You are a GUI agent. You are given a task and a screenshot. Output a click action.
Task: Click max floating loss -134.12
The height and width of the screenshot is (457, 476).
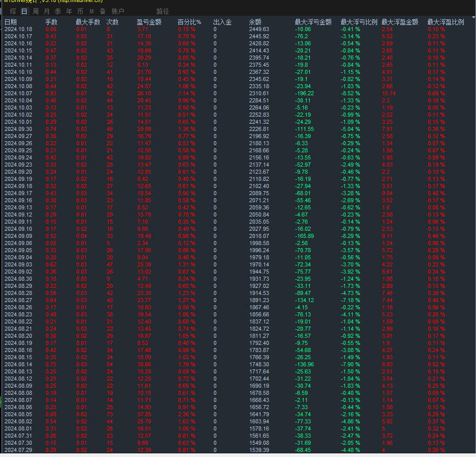[304, 300]
